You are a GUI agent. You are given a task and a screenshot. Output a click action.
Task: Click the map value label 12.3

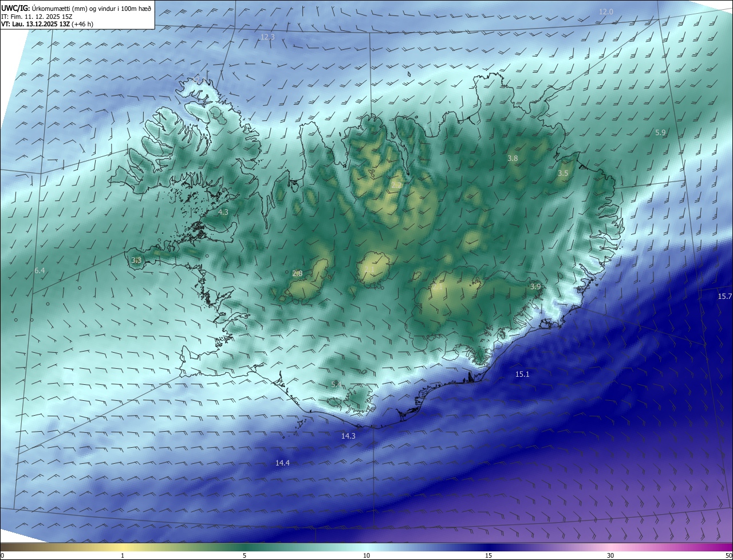click(267, 37)
